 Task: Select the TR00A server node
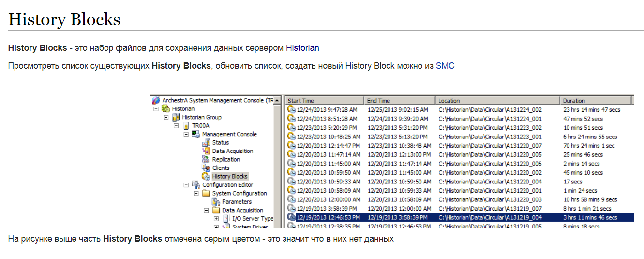[x=200, y=126]
